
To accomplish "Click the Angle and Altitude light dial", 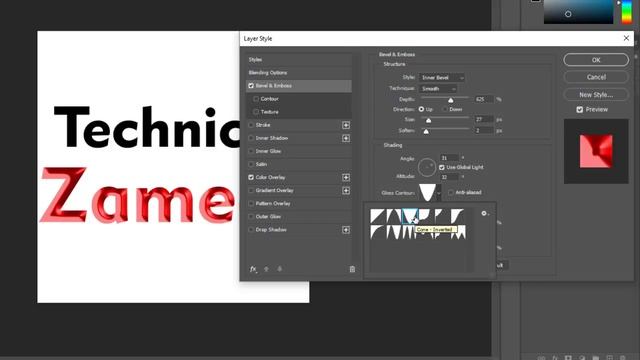I will coord(427,167).
